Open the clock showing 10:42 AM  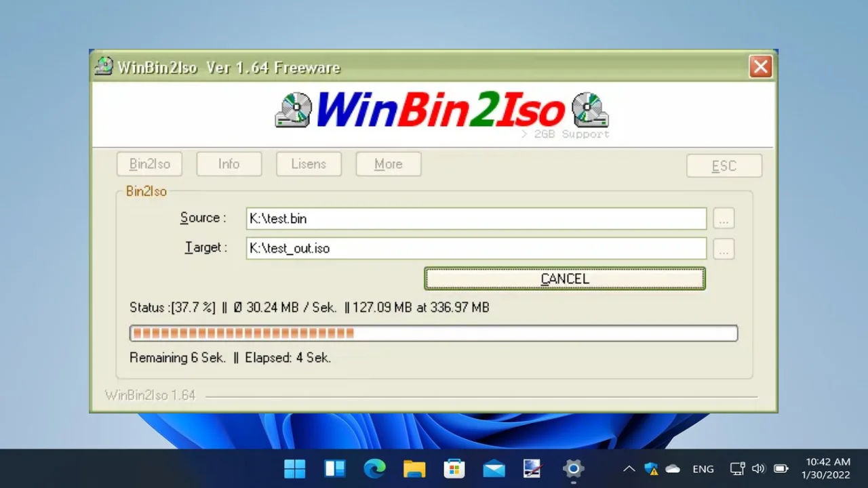(827, 468)
